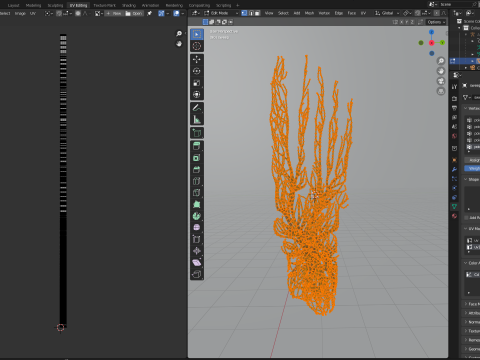Click the Z axis on navigation gizmo
Viewport: 480px width, 360px height.
[432, 32]
